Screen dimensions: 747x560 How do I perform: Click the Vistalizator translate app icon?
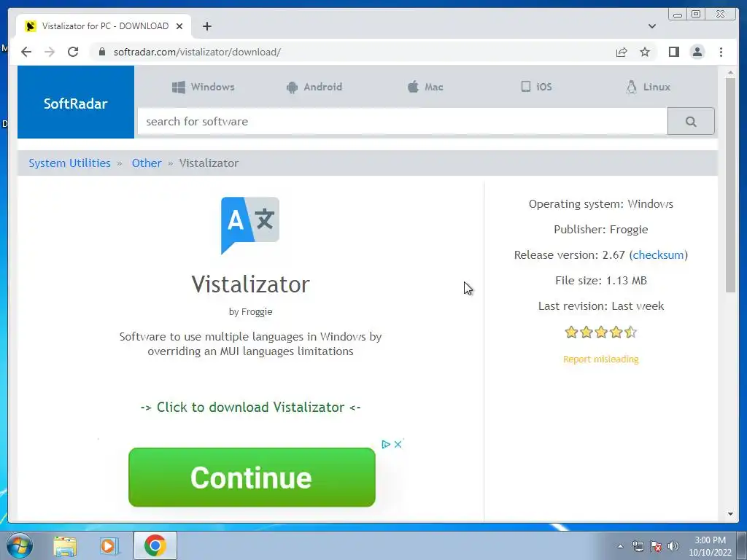(x=250, y=226)
